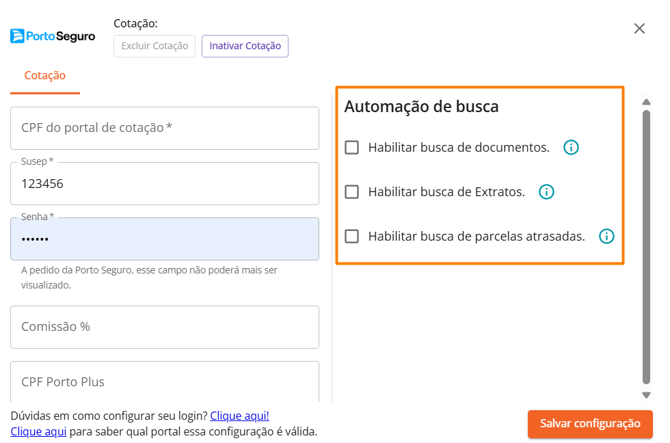Screen dimensions: 670x443
Task: Select the Cotação tab
Action: pos(45,76)
